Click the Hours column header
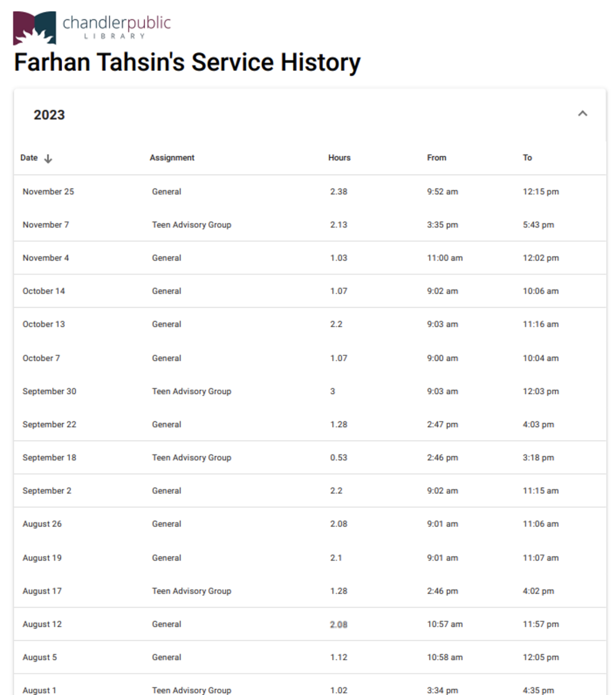 tap(339, 158)
